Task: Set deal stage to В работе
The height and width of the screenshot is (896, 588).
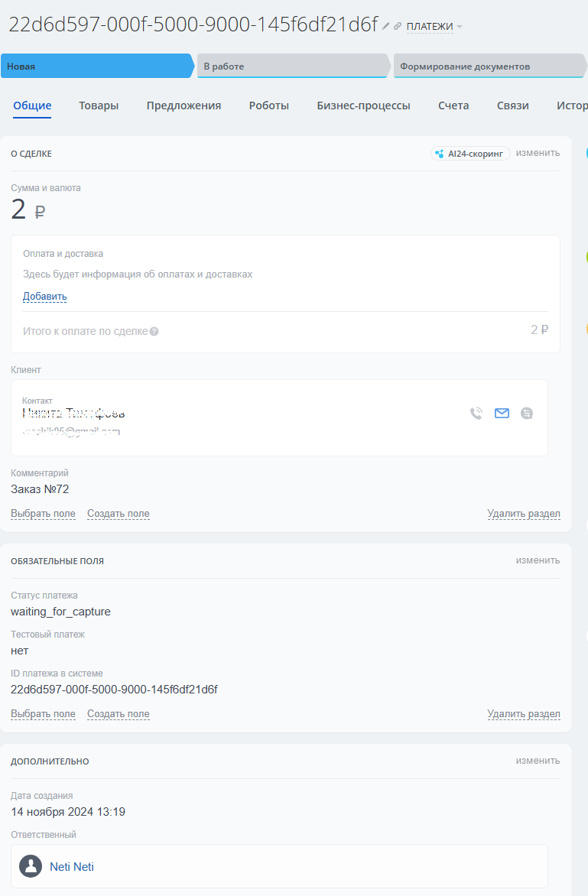Action: click(293, 67)
